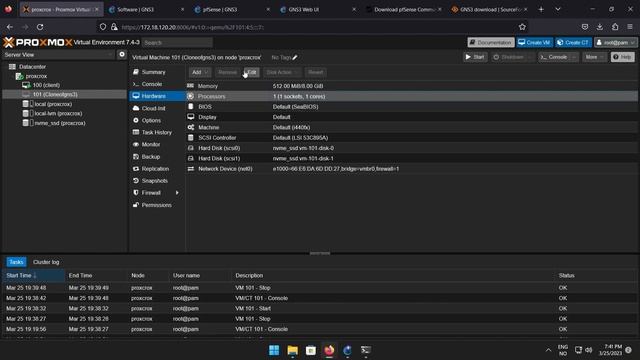Open the Documentation button
This screenshot has width=640, height=360.
[x=491, y=42]
